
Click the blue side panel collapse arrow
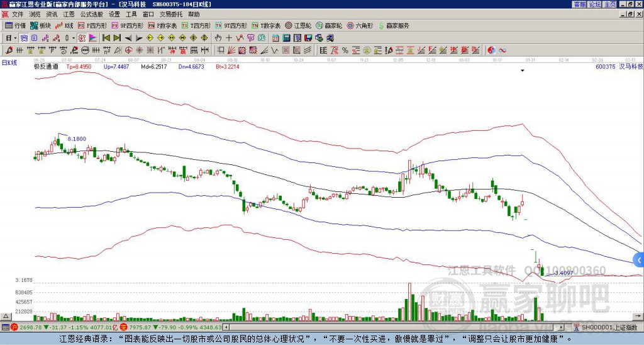(639, 260)
